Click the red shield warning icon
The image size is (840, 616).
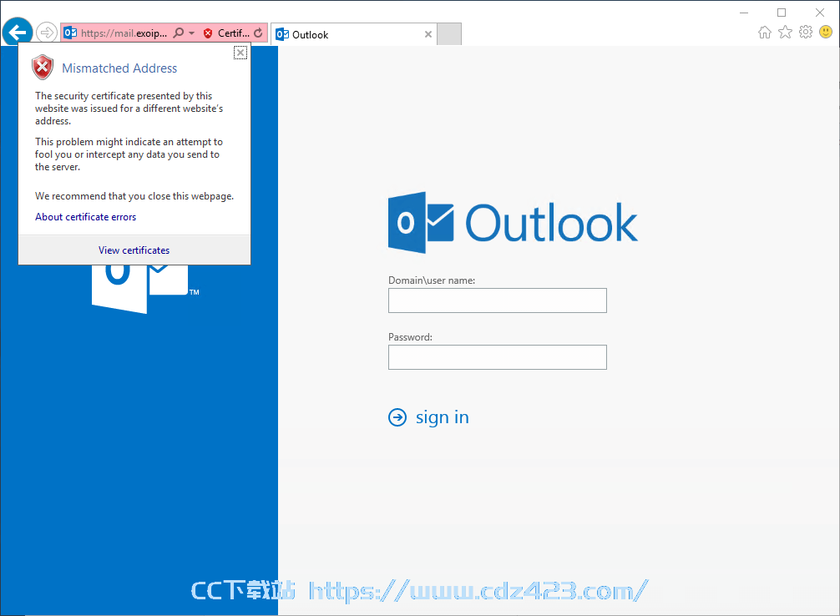click(x=43, y=68)
